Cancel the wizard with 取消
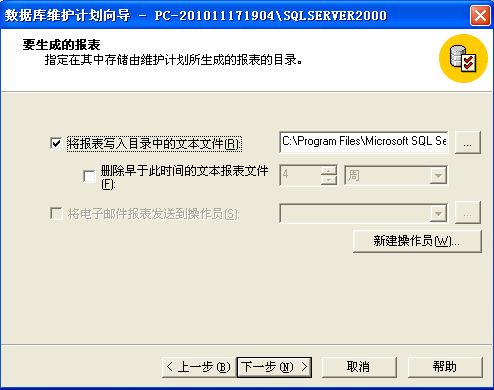Screen dimensions: 494x390 click(x=359, y=367)
